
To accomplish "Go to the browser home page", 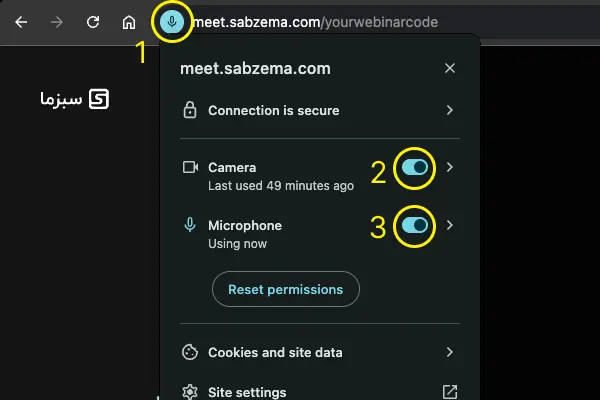I will coord(129,21).
